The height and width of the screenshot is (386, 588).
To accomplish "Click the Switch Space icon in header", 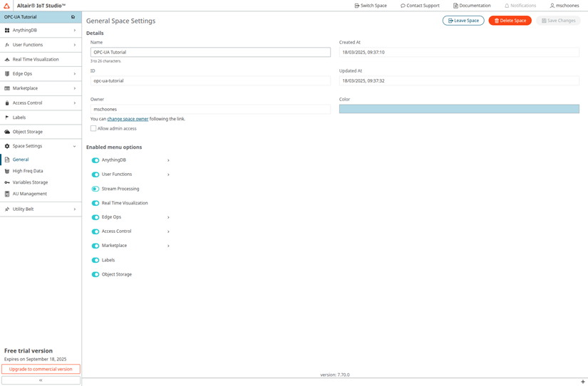I will [357, 6].
